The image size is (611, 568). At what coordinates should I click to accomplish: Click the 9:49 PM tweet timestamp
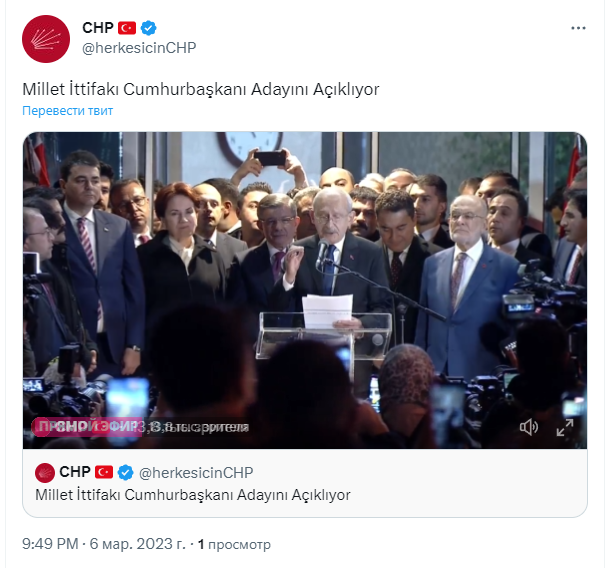[x=50, y=543]
